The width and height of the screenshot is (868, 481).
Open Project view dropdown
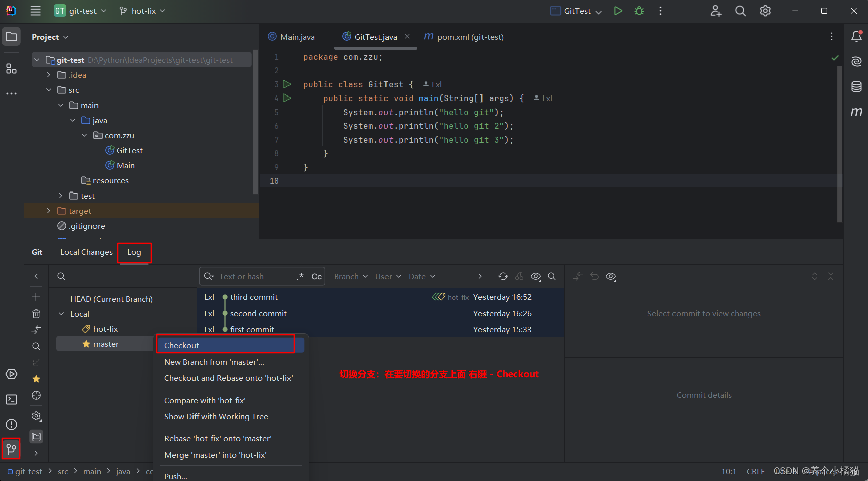50,37
